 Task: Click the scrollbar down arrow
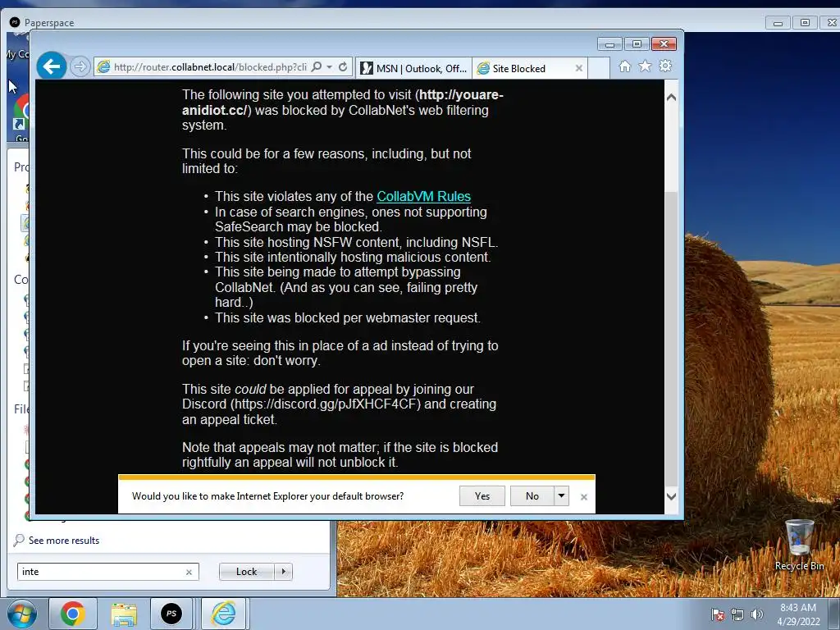point(671,496)
